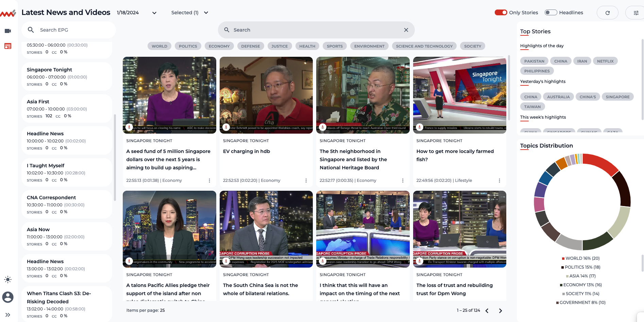
Task: Click the EPG list vertical scrollbar
Action: 115,157
